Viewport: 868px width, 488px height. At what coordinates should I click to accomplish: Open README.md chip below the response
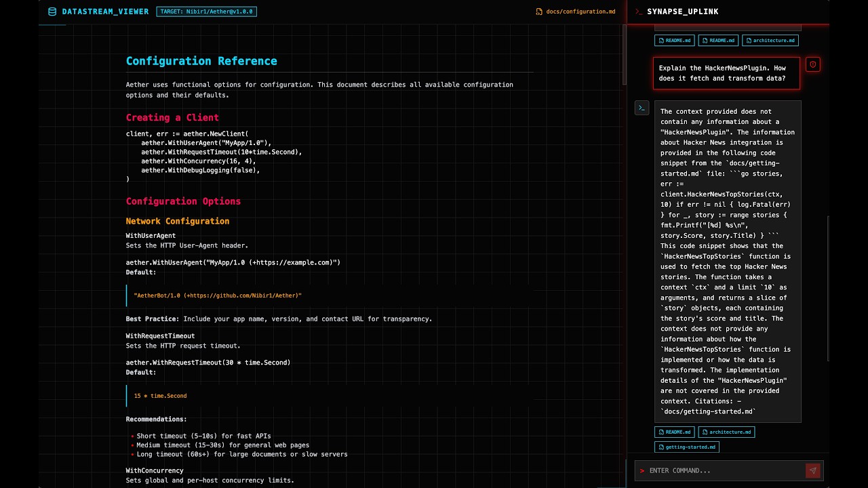pyautogui.click(x=675, y=432)
